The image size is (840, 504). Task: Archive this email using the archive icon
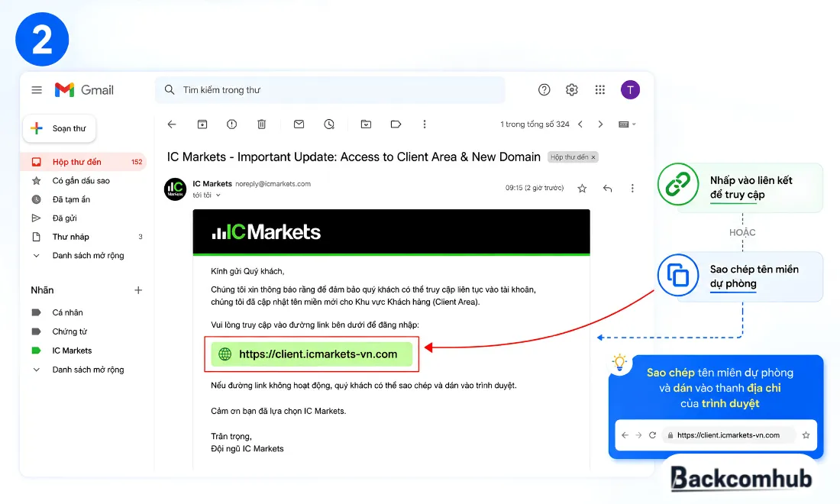click(202, 124)
